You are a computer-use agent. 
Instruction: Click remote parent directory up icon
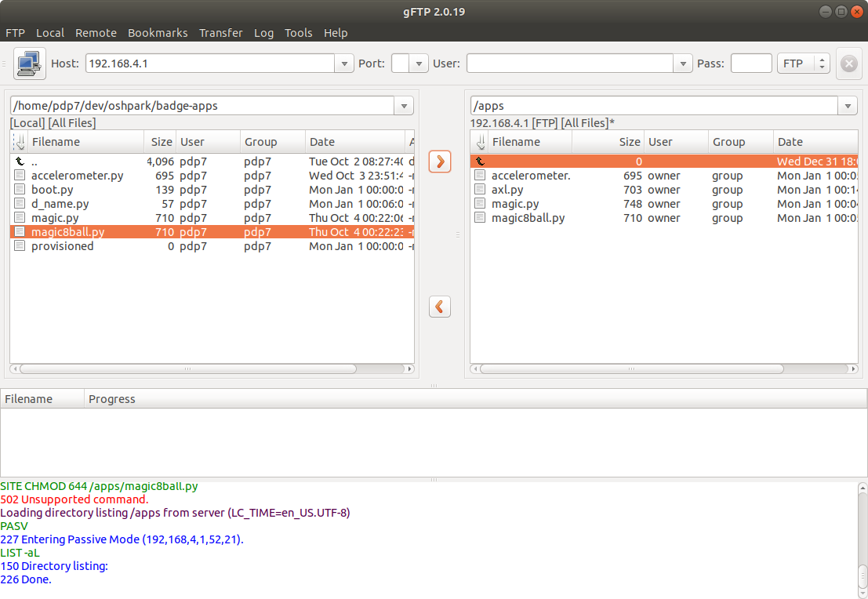click(x=481, y=162)
